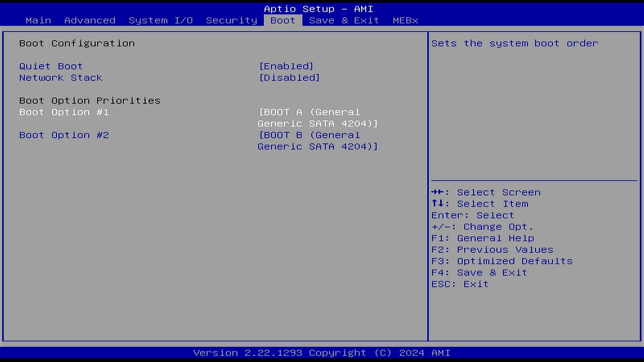The width and height of the screenshot is (644, 362).
Task: Select the Boot Option #1 label
Action: click(64, 112)
